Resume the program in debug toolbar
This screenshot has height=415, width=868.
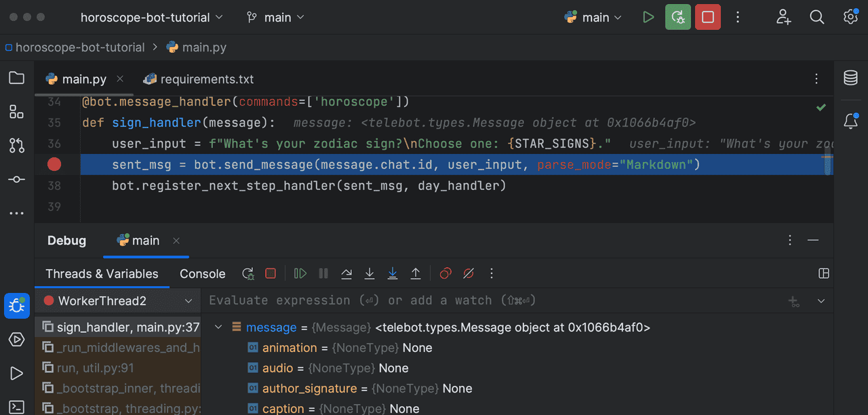300,273
